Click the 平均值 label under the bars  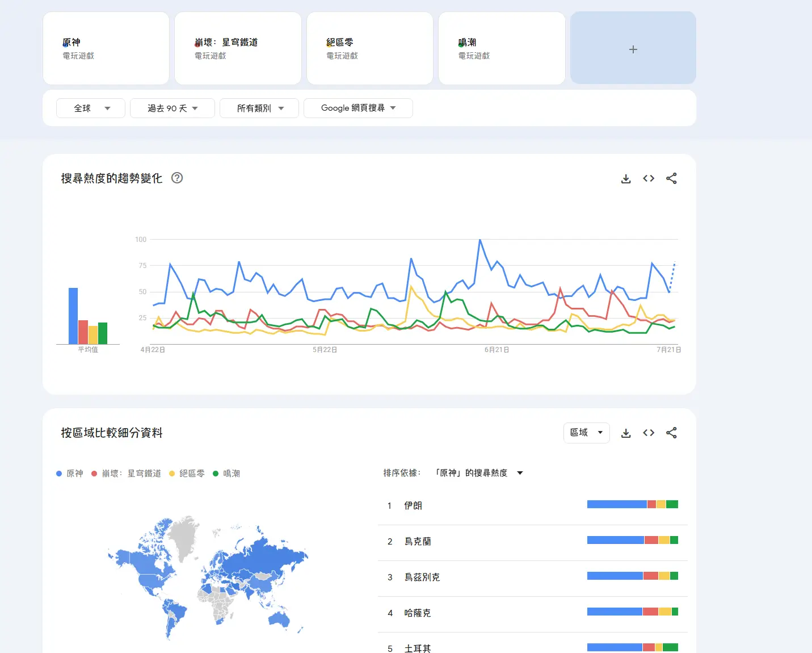tap(88, 350)
